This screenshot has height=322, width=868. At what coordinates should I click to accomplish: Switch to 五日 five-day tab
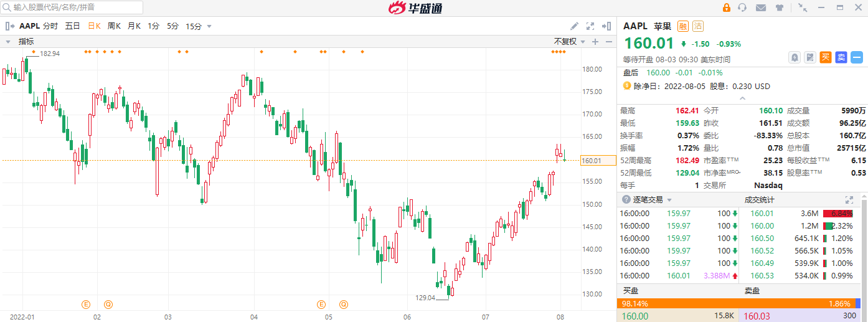[x=73, y=26]
